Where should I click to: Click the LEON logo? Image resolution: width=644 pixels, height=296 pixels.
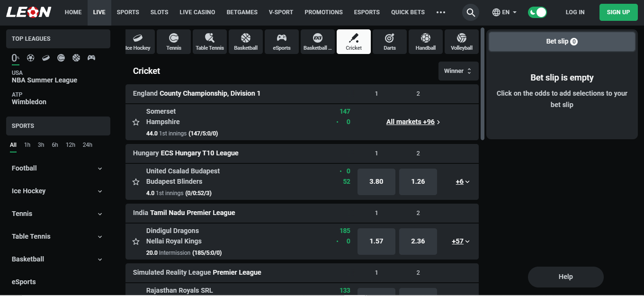pos(29,12)
